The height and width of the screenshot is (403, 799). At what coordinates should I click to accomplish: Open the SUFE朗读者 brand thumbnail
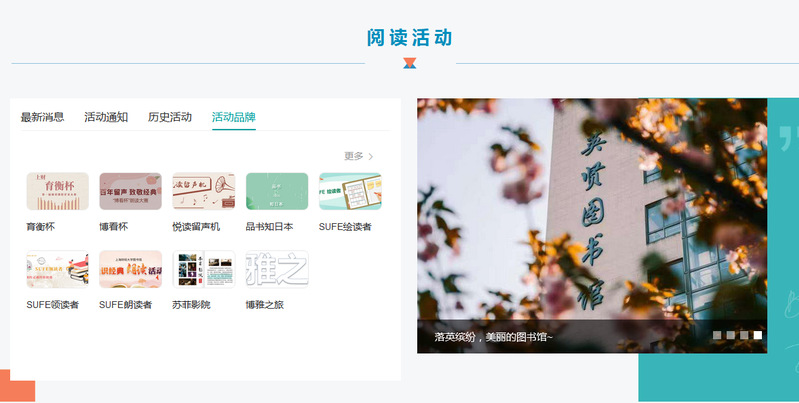[130, 269]
